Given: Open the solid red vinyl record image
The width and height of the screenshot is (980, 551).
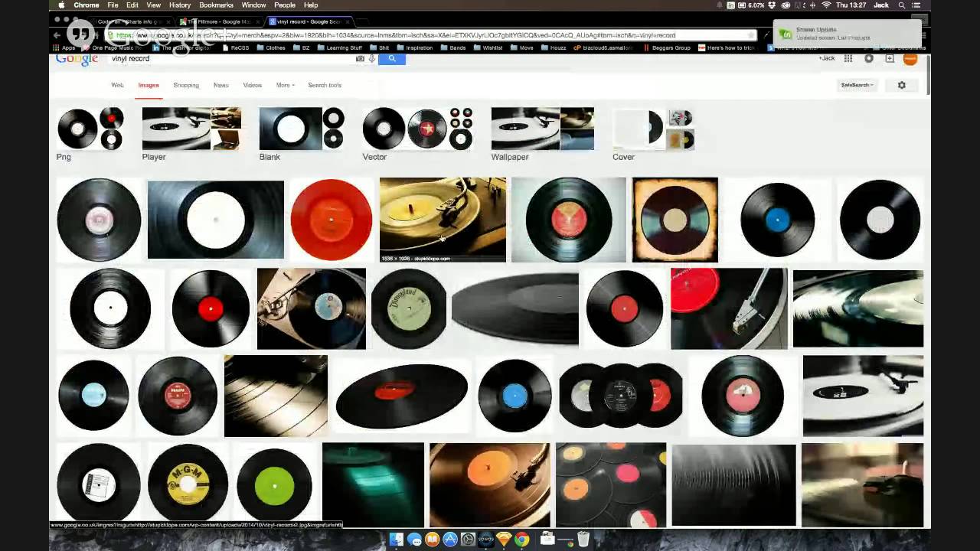Looking at the screenshot, I should [x=331, y=220].
